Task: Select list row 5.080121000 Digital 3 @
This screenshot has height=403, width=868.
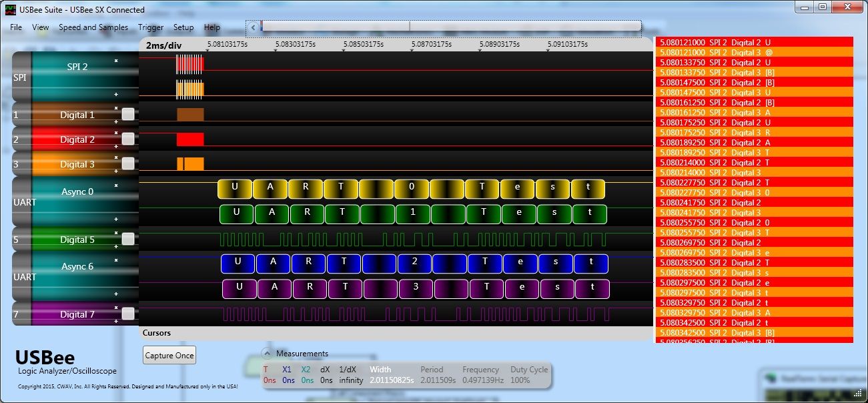Action: point(755,52)
